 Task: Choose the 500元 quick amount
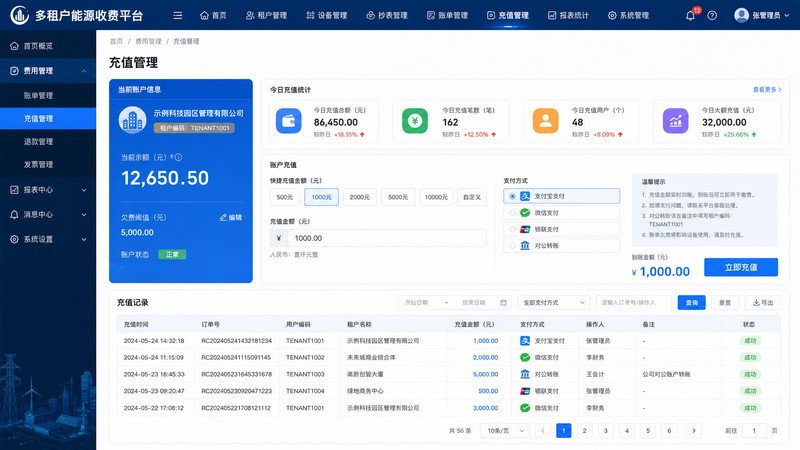tap(285, 197)
